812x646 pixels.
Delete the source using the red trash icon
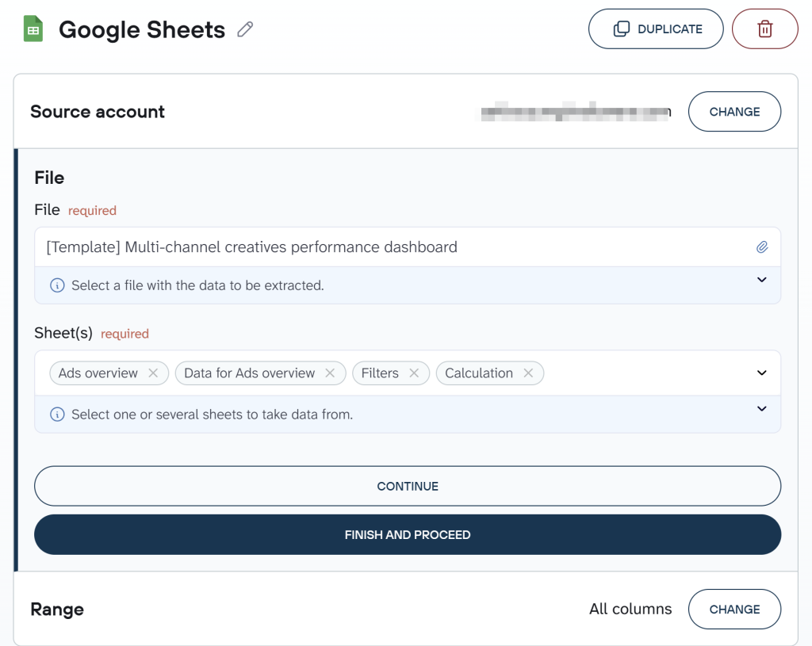(x=765, y=29)
